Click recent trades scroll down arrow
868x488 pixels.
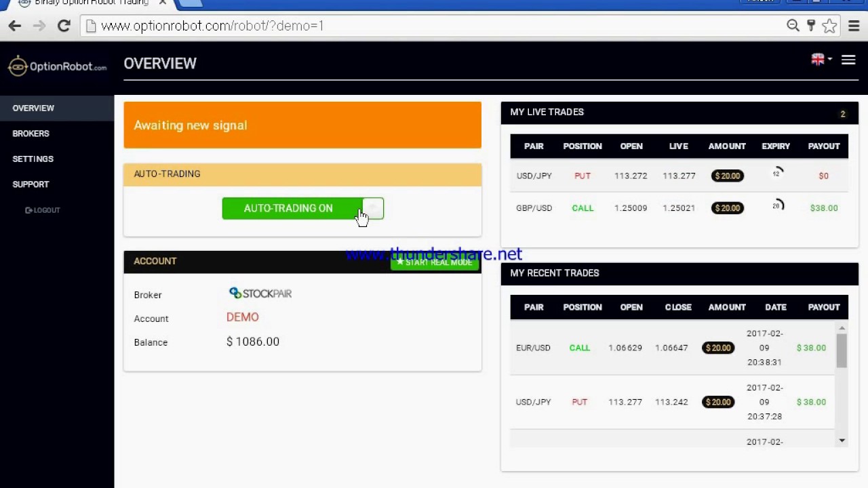click(x=842, y=441)
